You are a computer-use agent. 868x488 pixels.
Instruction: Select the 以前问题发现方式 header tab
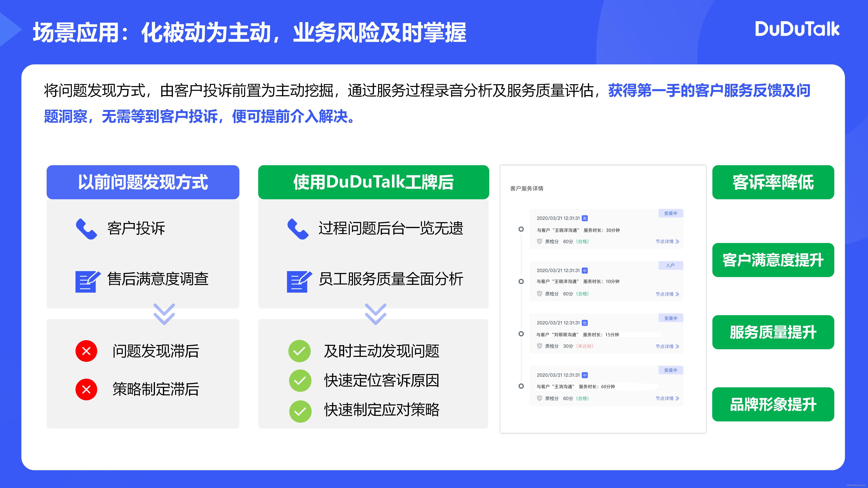pyautogui.click(x=143, y=182)
